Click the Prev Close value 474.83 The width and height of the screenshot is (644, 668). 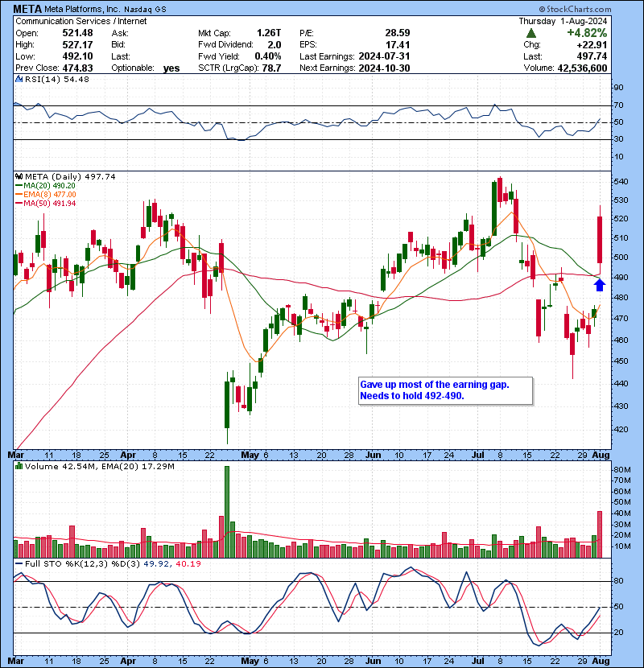[x=77, y=68]
